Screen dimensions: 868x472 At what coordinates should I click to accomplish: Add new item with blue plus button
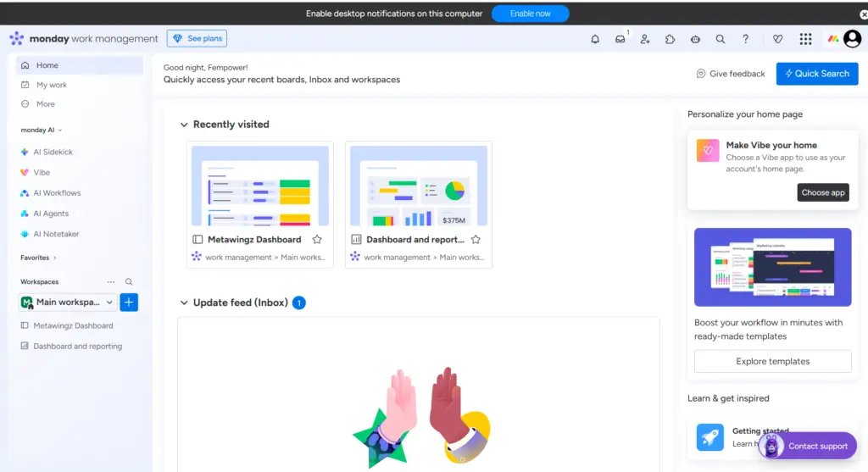[x=129, y=303]
